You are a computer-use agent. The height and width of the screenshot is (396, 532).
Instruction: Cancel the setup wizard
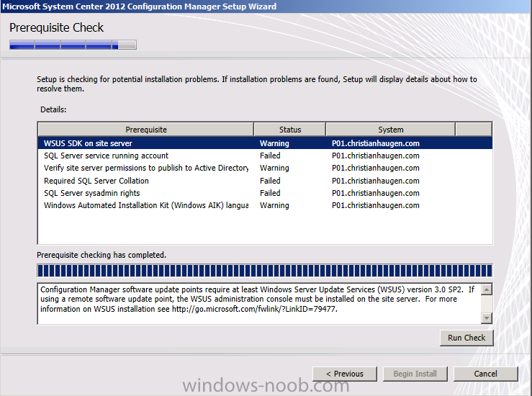(485, 374)
